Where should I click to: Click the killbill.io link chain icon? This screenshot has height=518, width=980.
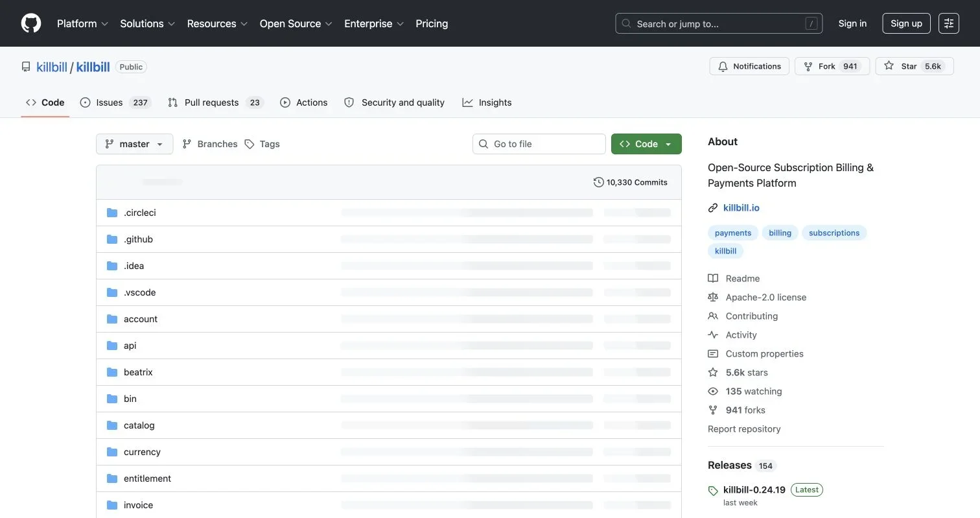click(x=713, y=207)
